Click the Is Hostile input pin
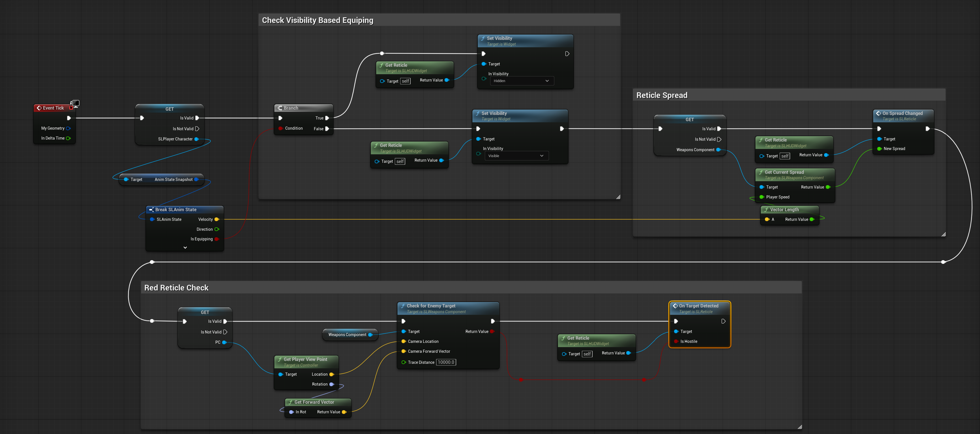Screen dimensions: 980x434 coord(676,341)
